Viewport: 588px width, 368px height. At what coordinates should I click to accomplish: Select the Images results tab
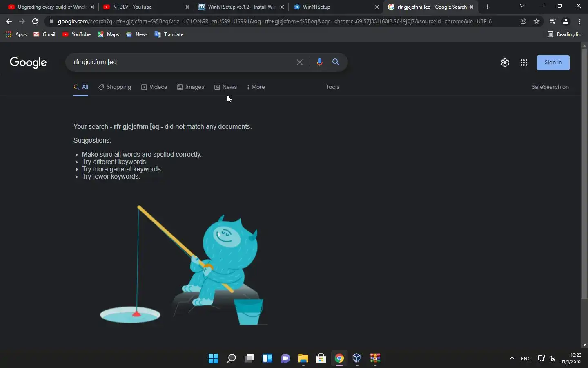[191, 87]
